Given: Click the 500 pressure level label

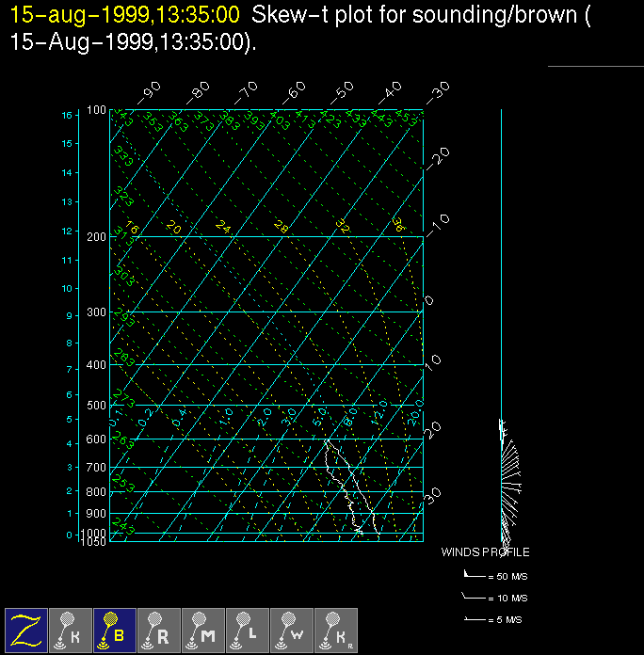Looking at the screenshot, I should 97,406.
